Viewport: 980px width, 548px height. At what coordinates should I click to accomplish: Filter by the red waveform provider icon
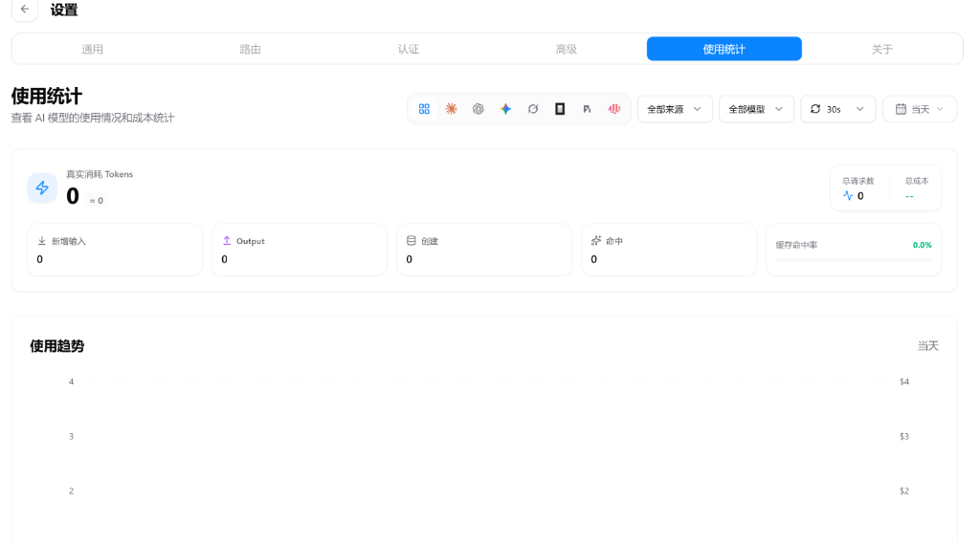[614, 109]
